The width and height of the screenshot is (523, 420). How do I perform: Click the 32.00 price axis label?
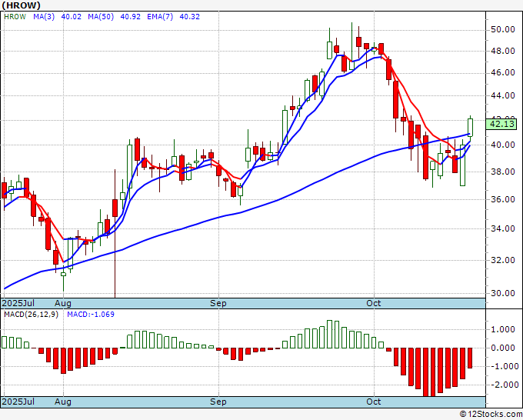[503, 260]
